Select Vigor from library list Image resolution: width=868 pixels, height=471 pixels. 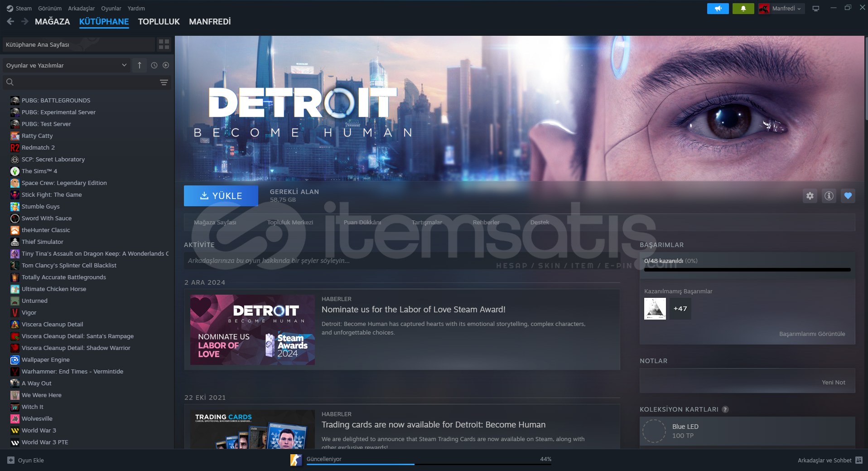[29, 313]
